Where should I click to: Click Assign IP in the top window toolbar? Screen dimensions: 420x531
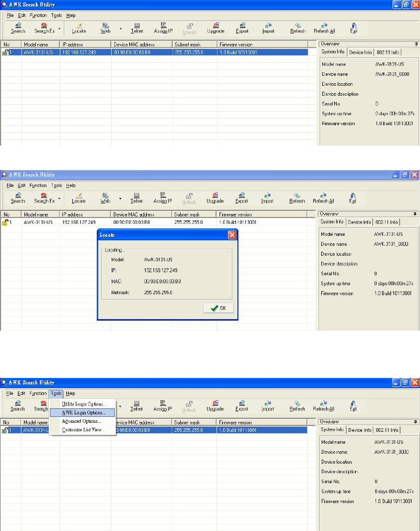coord(163,28)
